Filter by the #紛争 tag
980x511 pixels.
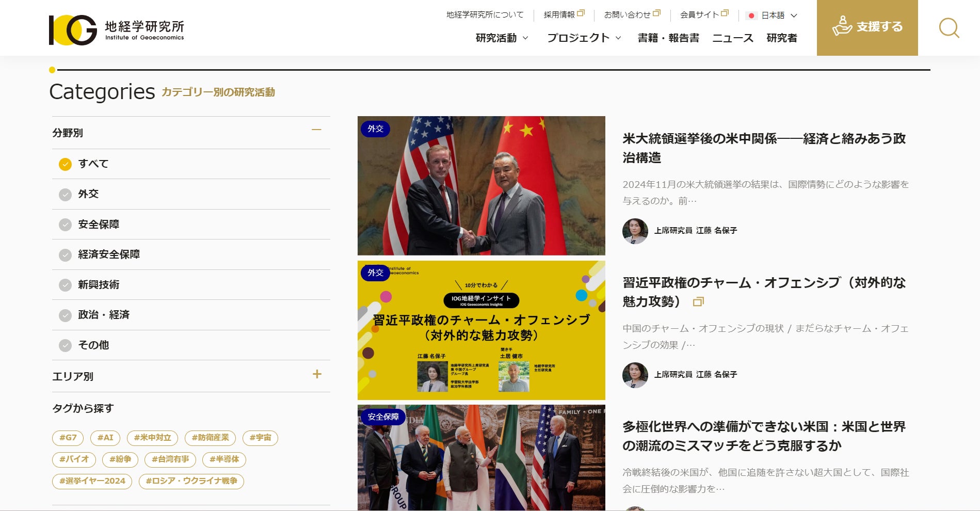[120, 459]
